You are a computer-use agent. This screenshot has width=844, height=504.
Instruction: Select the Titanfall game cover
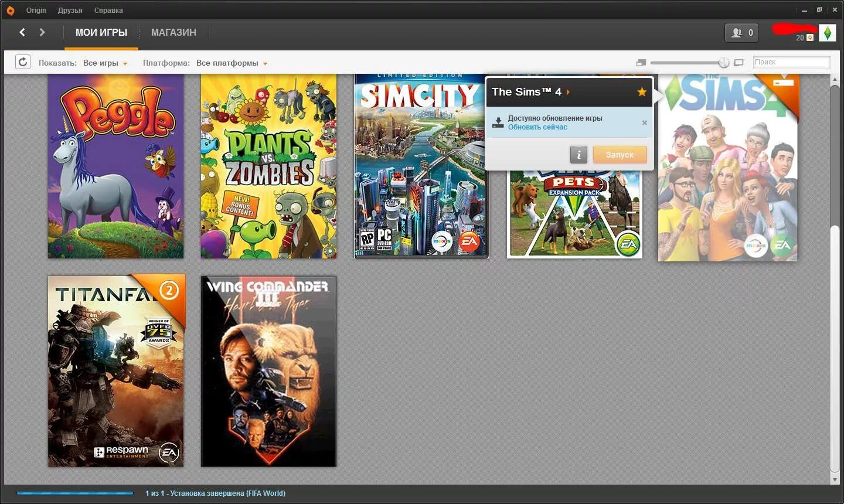(115, 370)
